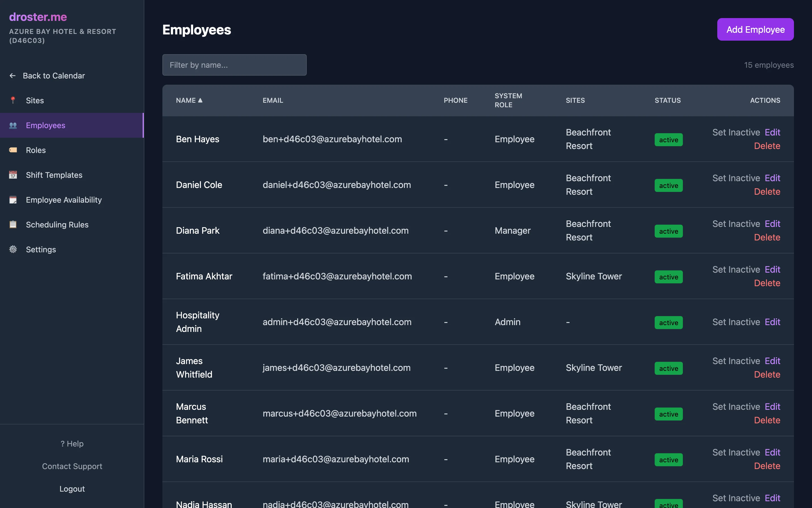Open Settings from the sidebar
This screenshot has height=508, width=812.
click(72, 250)
